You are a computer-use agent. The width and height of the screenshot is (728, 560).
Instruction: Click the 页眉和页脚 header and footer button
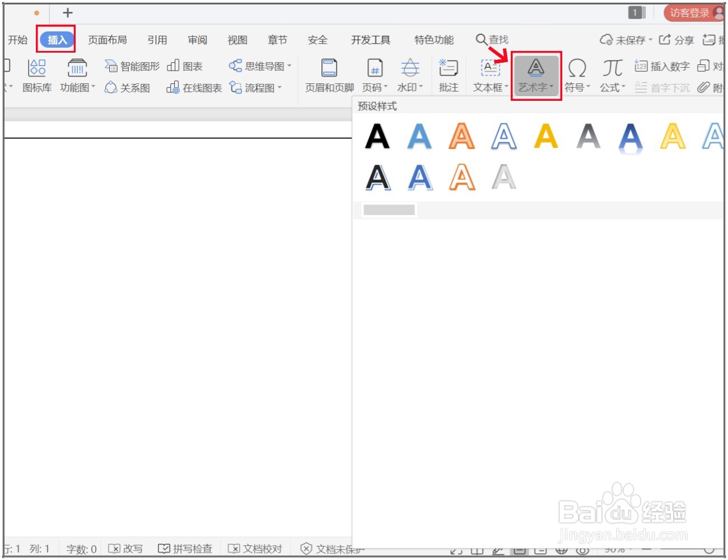point(329,76)
